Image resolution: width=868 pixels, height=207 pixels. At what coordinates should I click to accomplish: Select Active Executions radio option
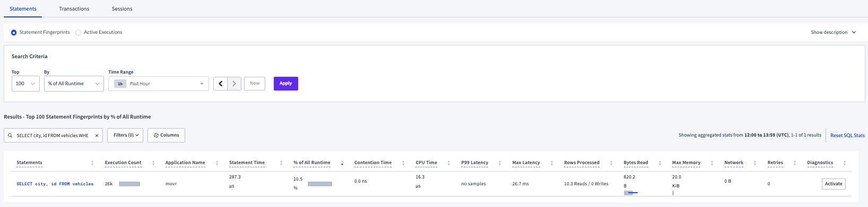(x=79, y=33)
